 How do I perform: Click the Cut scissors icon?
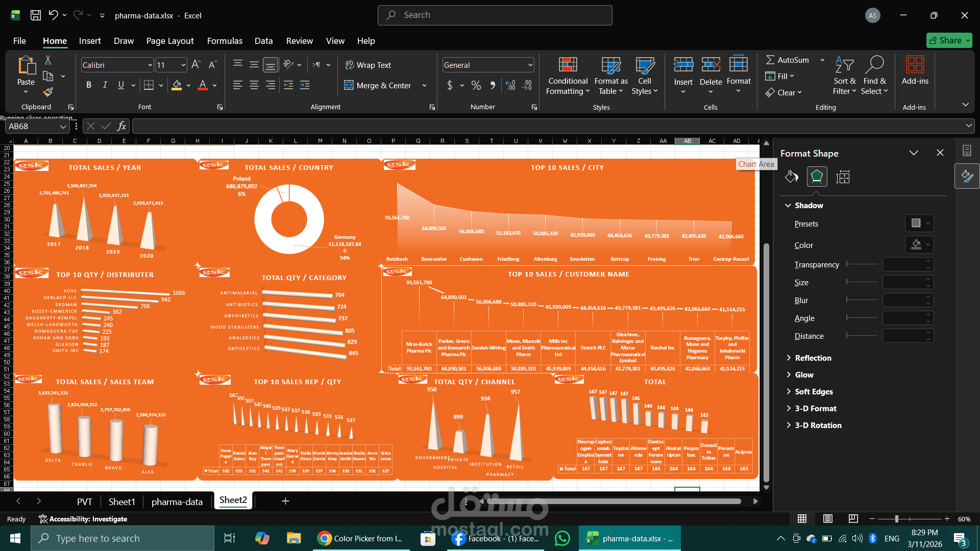pos(48,60)
